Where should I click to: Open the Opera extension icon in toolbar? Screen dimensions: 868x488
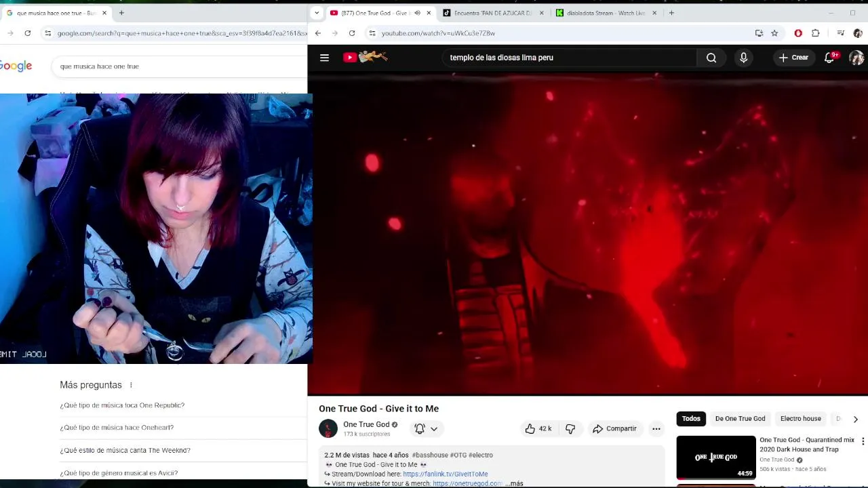point(798,33)
